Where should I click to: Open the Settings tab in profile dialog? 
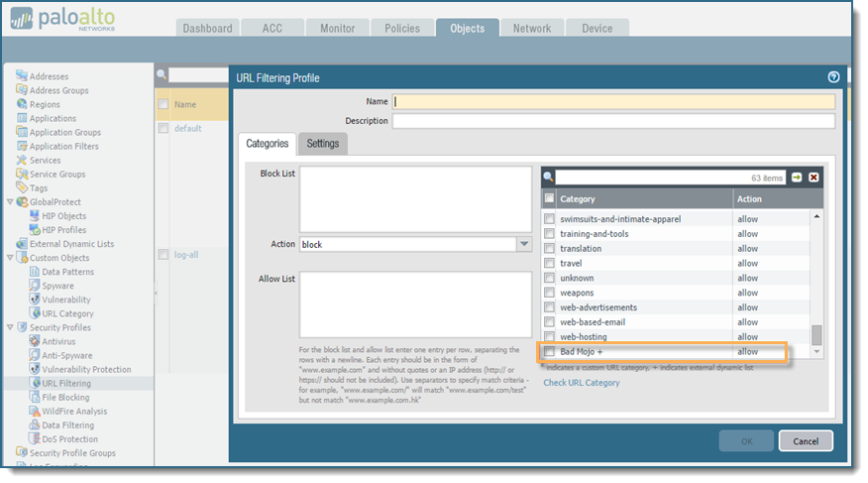[x=323, y=144]
